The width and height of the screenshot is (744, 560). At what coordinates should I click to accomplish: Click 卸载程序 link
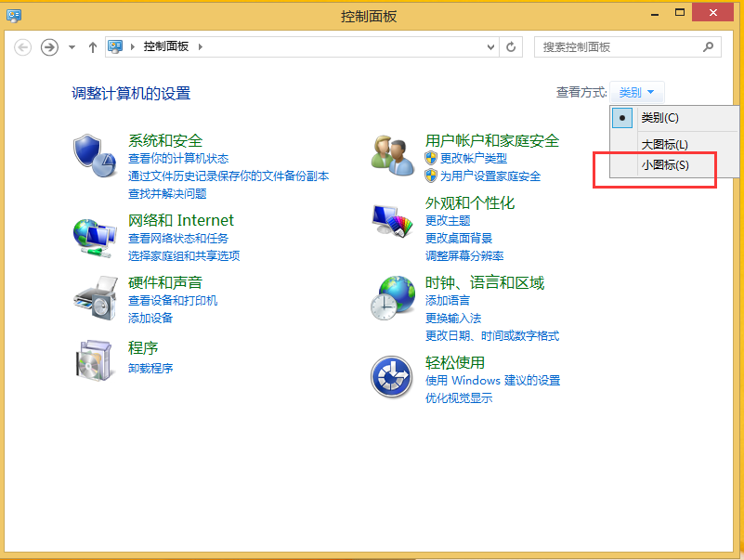pyautogui.click(x=150, y=369)
